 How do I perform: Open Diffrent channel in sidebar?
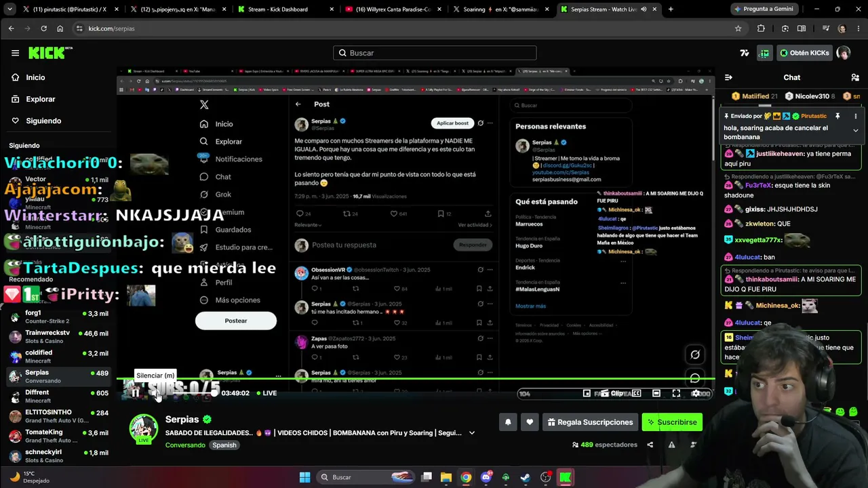59,396
